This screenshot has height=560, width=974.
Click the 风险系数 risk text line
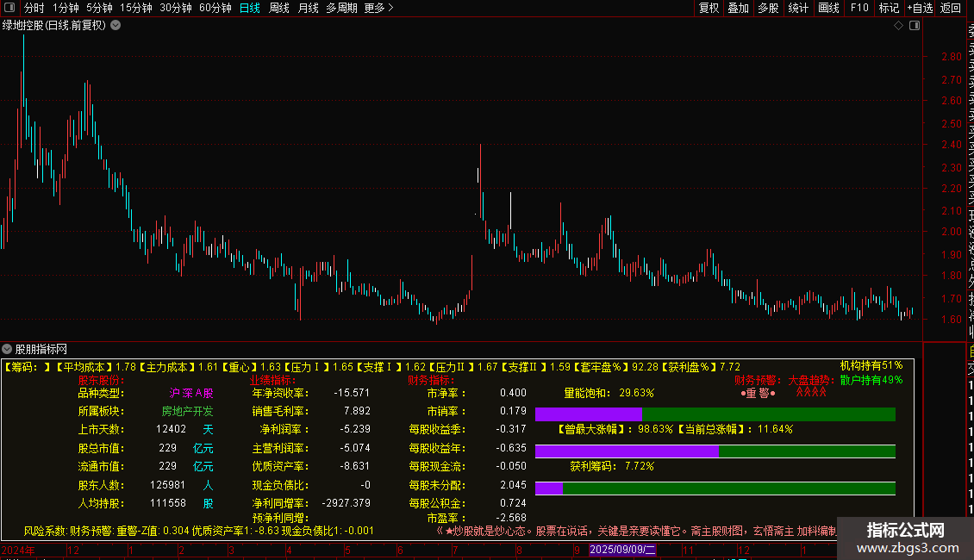[x=199, y=531]
